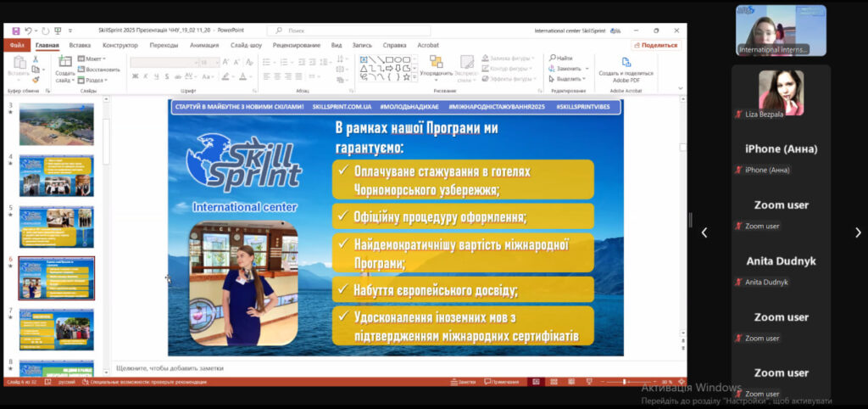The width and height of the screenshot is (868, 409).
Task: Open Создать и поделиться Adobe PDF
Action: 626,68
